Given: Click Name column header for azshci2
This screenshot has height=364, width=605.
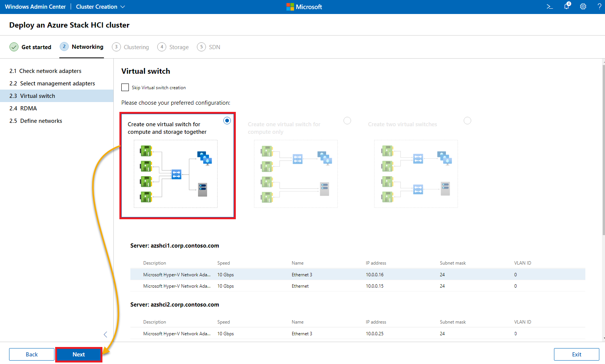Looking at the screenshot, I should 298,322.
